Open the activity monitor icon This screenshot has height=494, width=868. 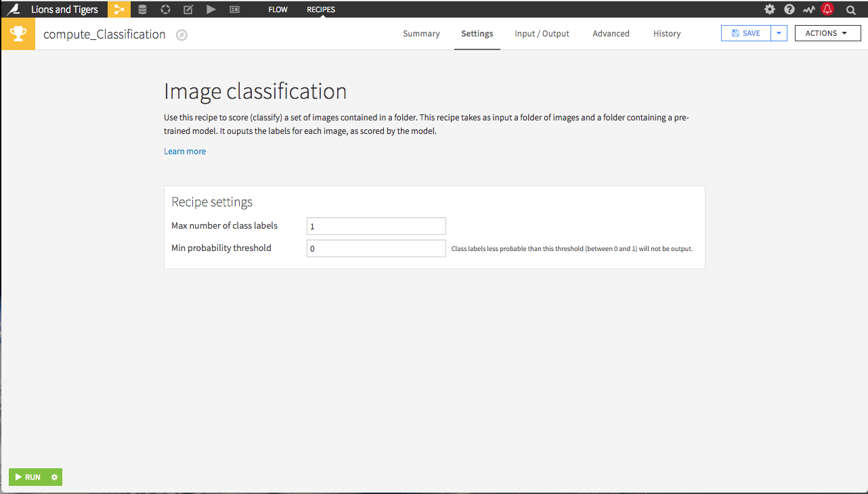pos(809,9)
